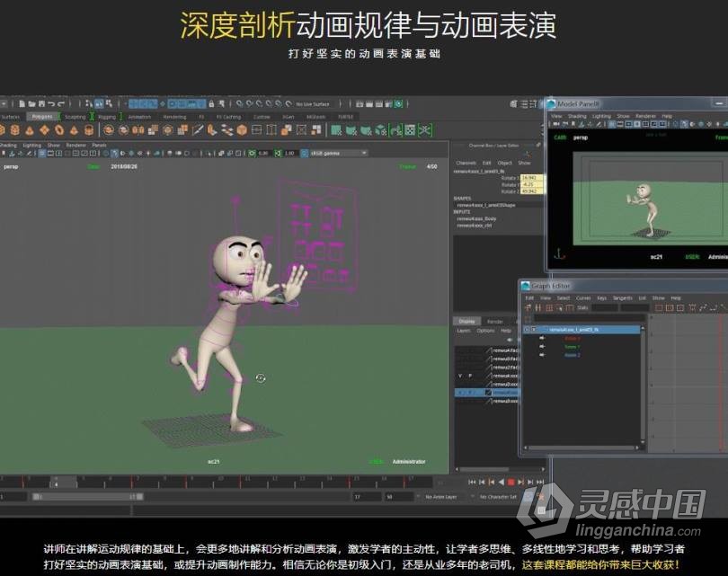Click the lock selection padlock icon
Image resolution: width=728 pixels, height=576 pixels.
[x=211, y=103]
